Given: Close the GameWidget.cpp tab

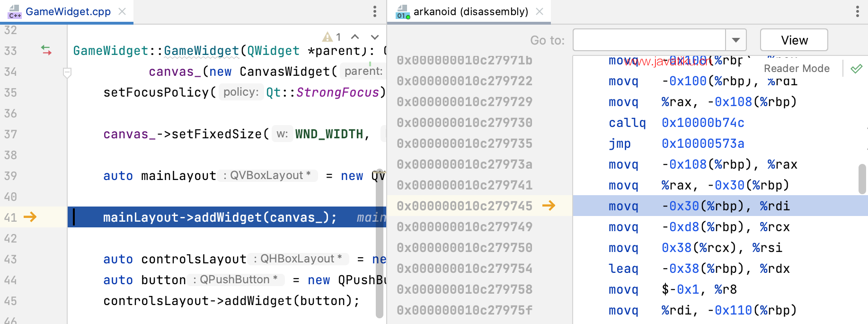Looking at the screenshot, I should (122, 11).
